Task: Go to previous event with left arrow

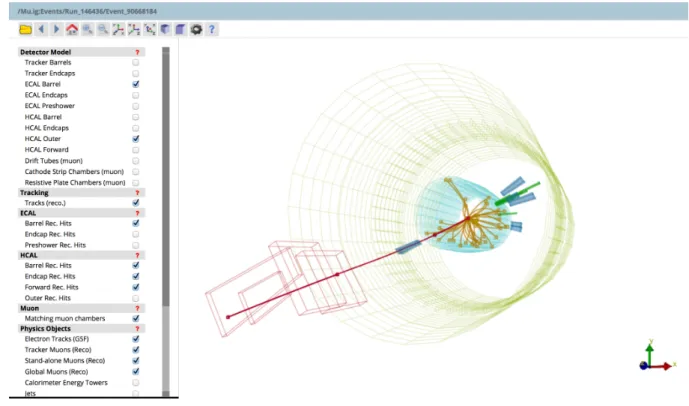Action: pyautogui.click(x=41, y=29)
